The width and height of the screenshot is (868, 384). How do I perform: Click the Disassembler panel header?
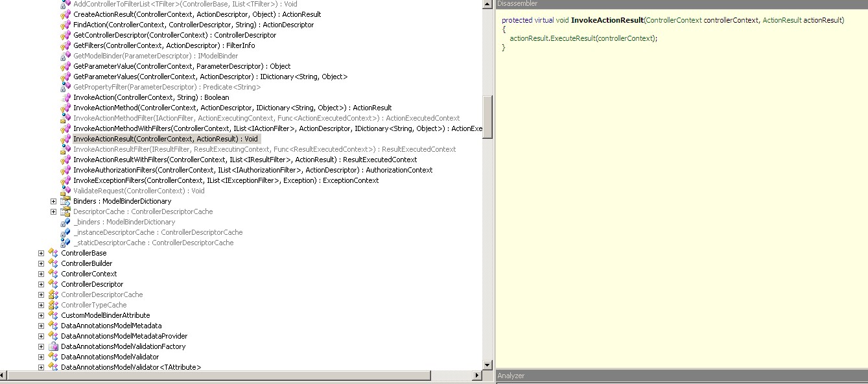click(681, 4)
